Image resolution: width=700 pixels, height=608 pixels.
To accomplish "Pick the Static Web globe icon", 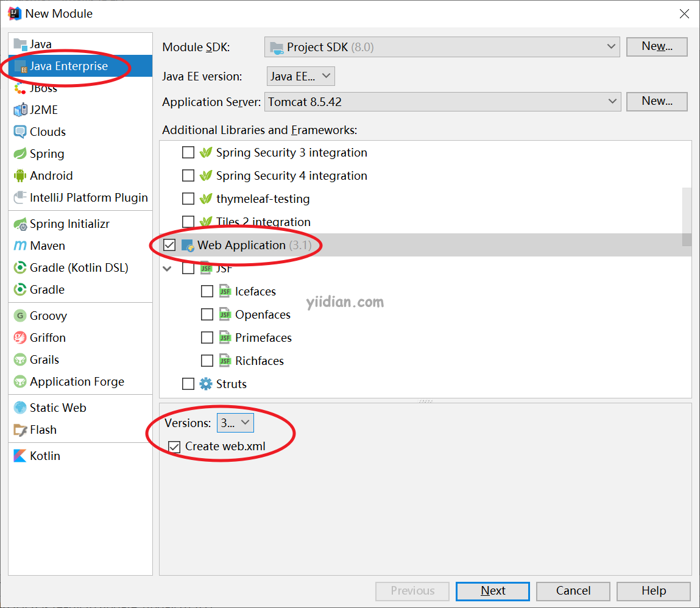I will 20,408.
